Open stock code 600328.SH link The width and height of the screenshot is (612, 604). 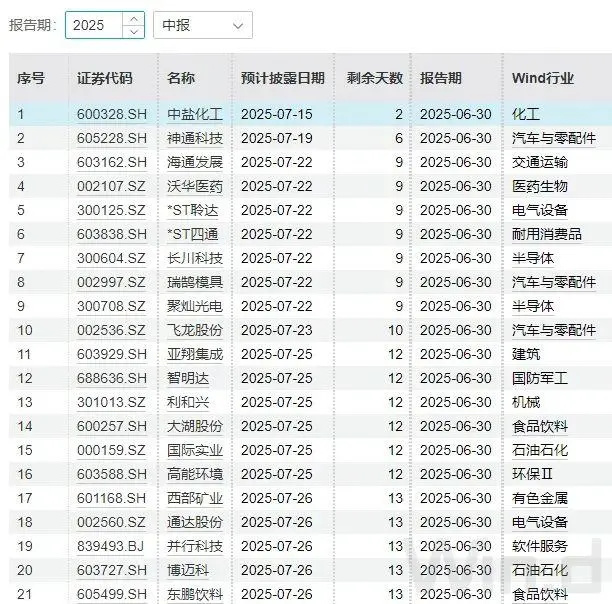(112, 114)
